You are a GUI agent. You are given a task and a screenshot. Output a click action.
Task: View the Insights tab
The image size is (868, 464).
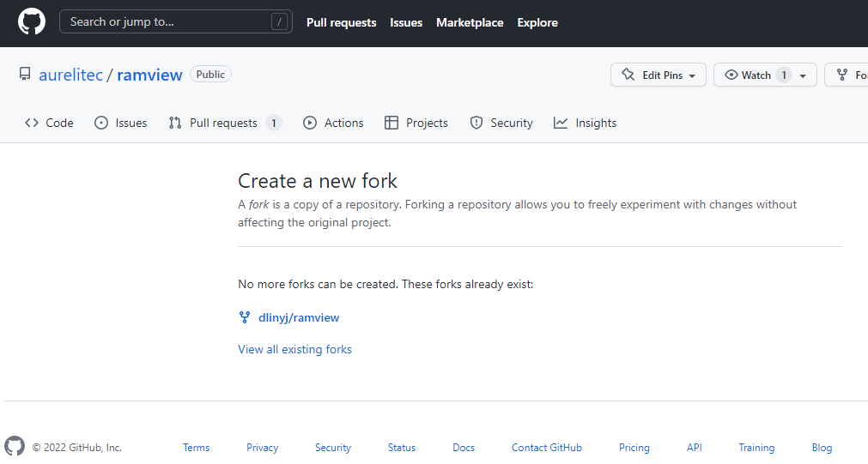click(x=586, y=123)
